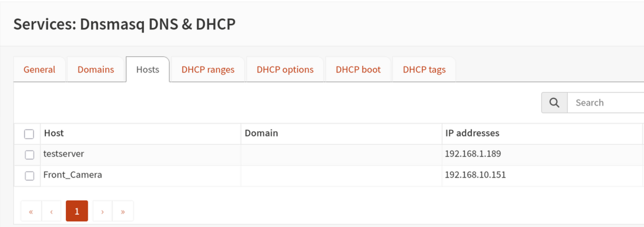The height and width of the screenshot is (227, 644).
Task: Go to last page arrow
Action: click(123, 211)
